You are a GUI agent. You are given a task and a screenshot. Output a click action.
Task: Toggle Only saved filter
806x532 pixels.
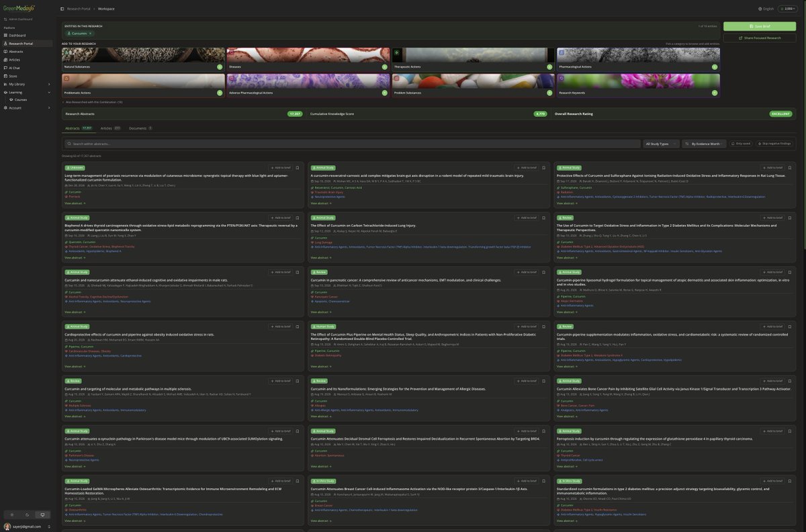click(741, 144)
